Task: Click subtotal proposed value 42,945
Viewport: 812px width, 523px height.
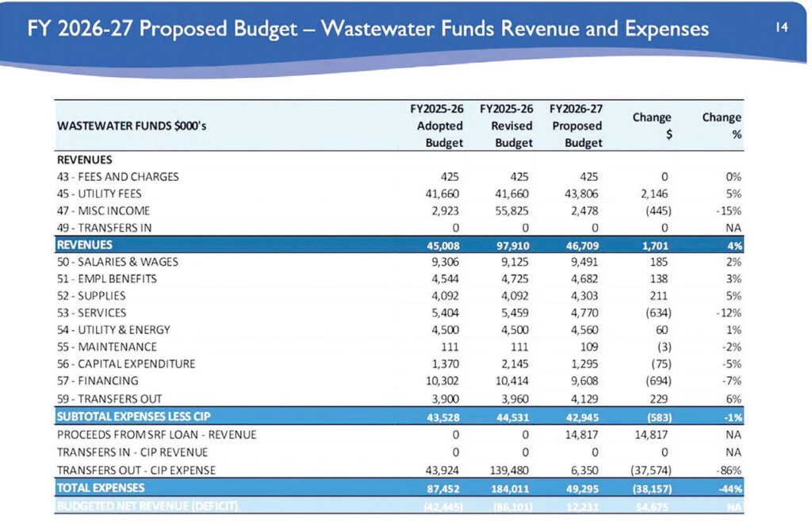Action: click(582, 417)
